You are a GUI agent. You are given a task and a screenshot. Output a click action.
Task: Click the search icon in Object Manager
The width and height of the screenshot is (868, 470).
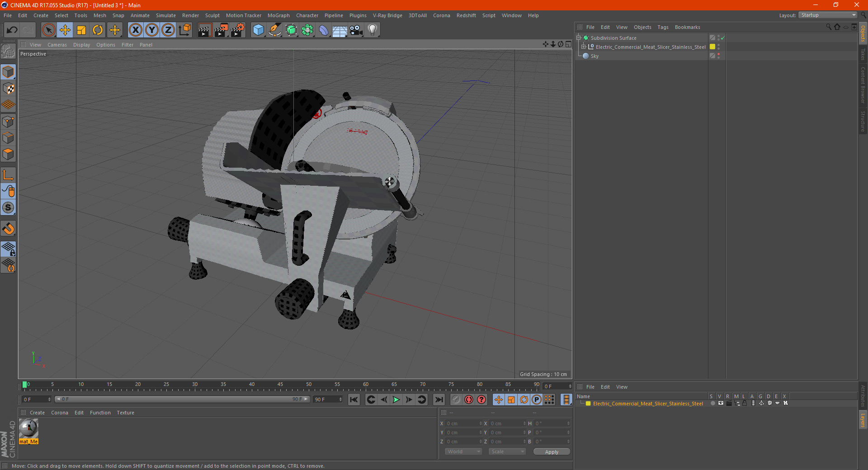click(x=829, y=27)
